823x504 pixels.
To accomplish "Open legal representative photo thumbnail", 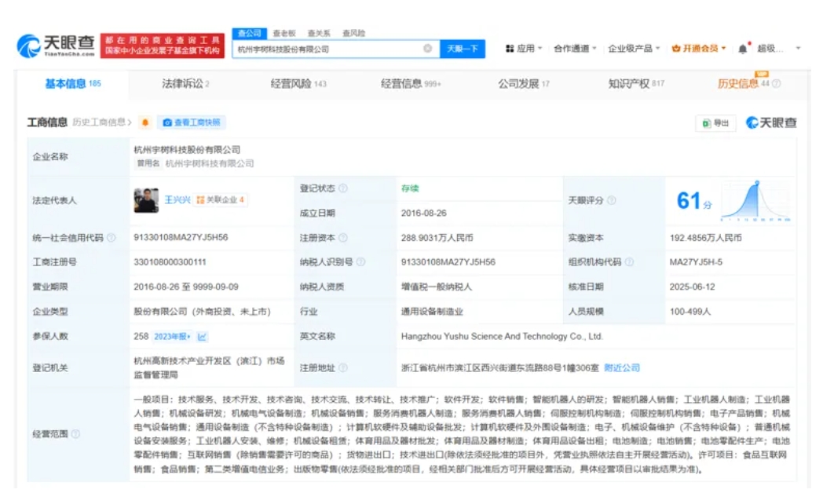I will pyautogui.click(x=146, y=200).
